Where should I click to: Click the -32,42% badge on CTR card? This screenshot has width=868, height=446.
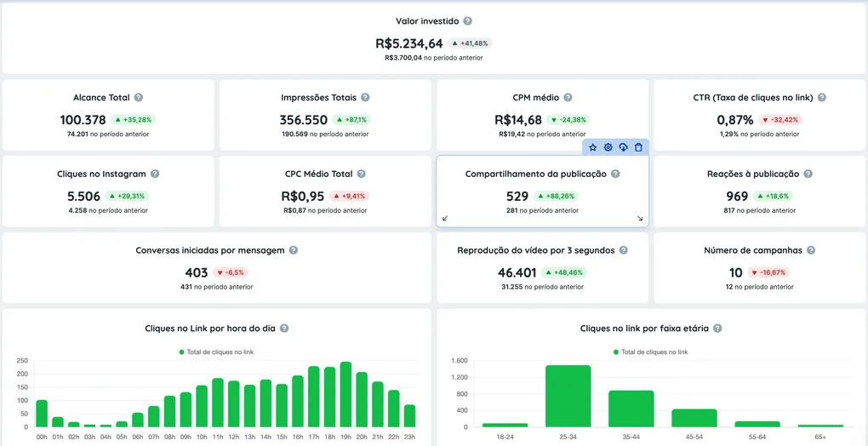point(780,119)
